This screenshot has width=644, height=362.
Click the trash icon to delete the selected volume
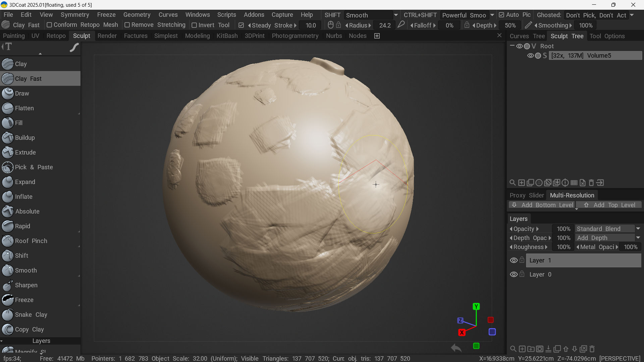click(591, 183)
